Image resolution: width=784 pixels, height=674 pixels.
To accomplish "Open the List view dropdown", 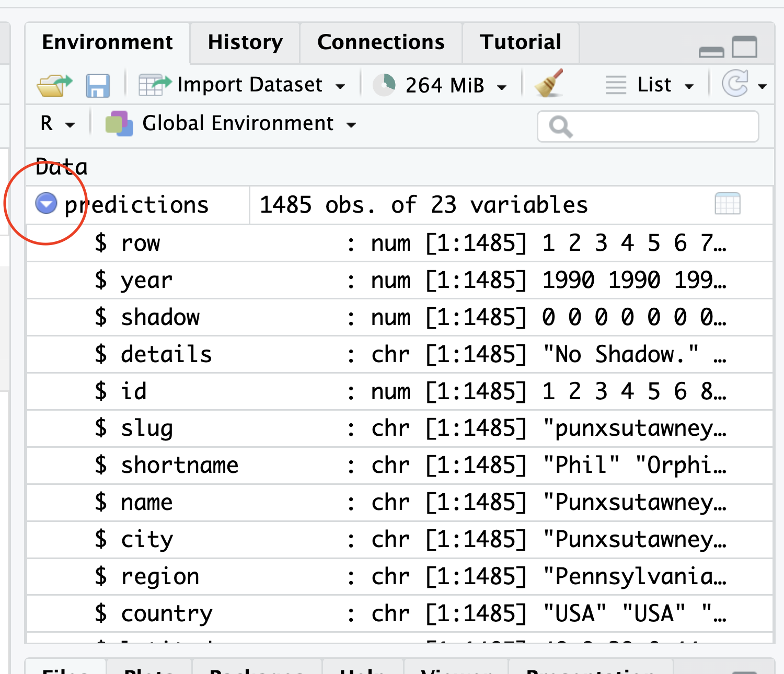I will pos(689,86).
